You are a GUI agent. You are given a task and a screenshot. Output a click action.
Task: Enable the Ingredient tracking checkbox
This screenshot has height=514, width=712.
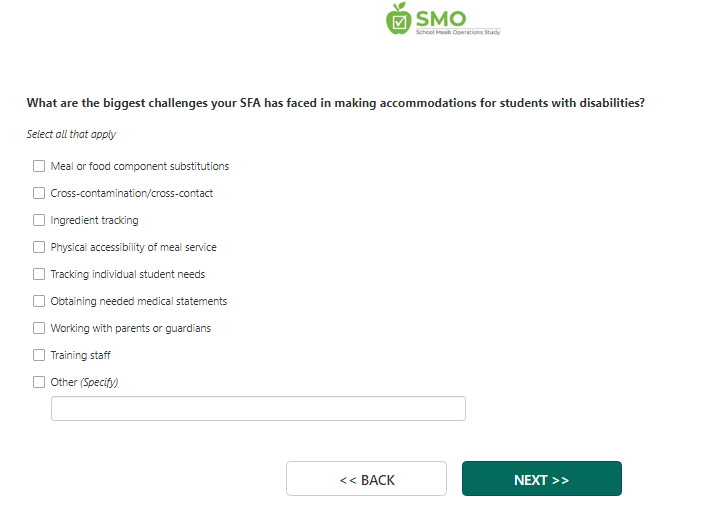39,220
